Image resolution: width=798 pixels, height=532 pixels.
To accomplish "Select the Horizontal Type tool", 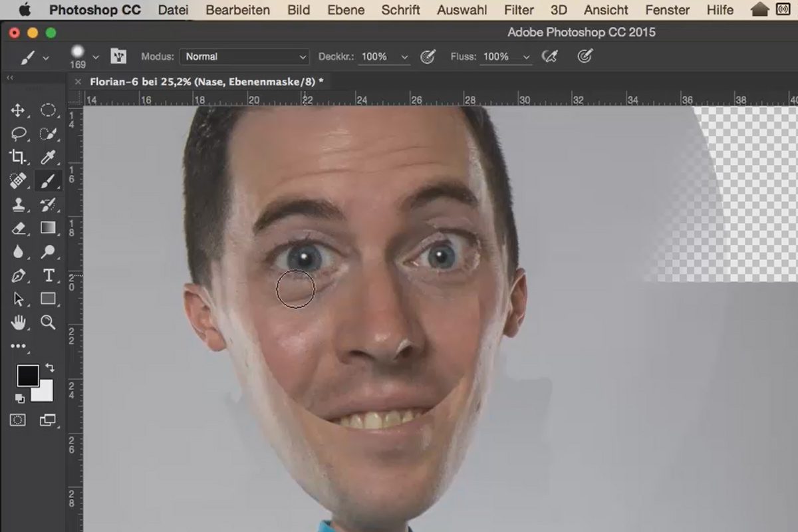I will point(48,275).
